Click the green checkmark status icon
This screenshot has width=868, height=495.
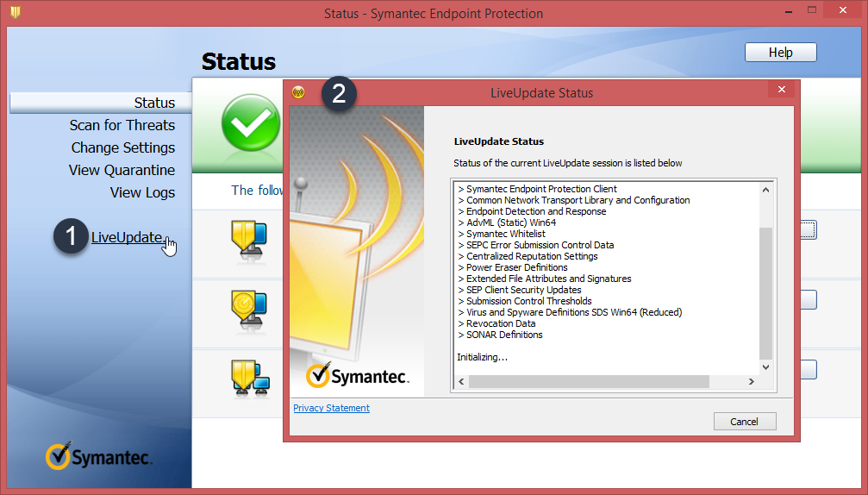tap(251, 123)
